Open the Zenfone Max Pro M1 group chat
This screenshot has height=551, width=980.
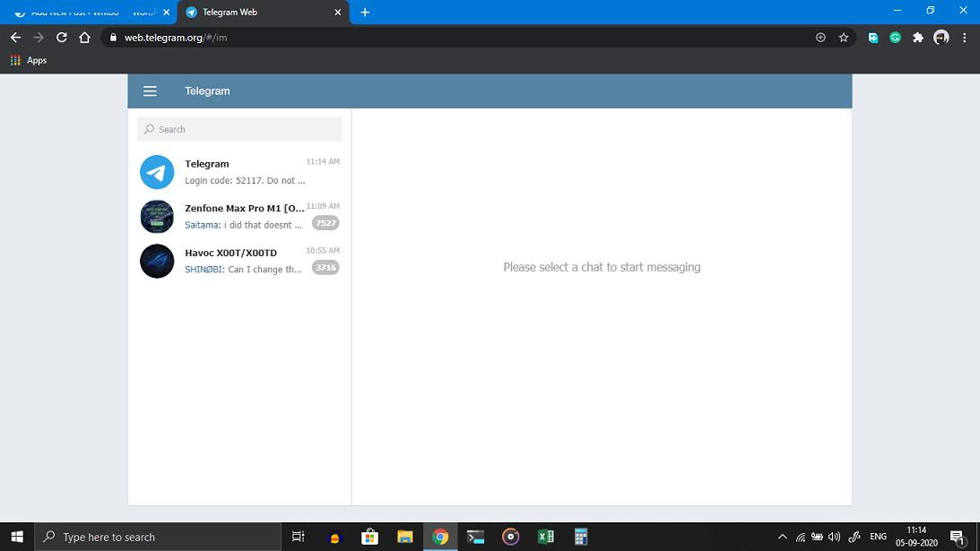point(239,216)
